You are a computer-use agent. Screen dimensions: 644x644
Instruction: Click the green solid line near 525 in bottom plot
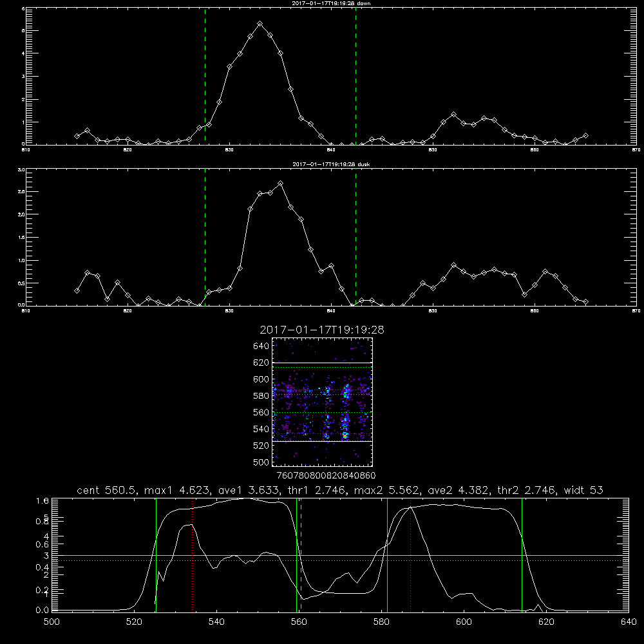[x=156, y=554]
